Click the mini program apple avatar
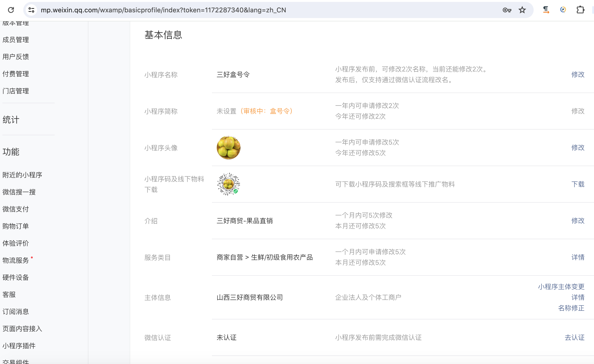The width and height of the screenshot is (594, 364). click(228, 148)
